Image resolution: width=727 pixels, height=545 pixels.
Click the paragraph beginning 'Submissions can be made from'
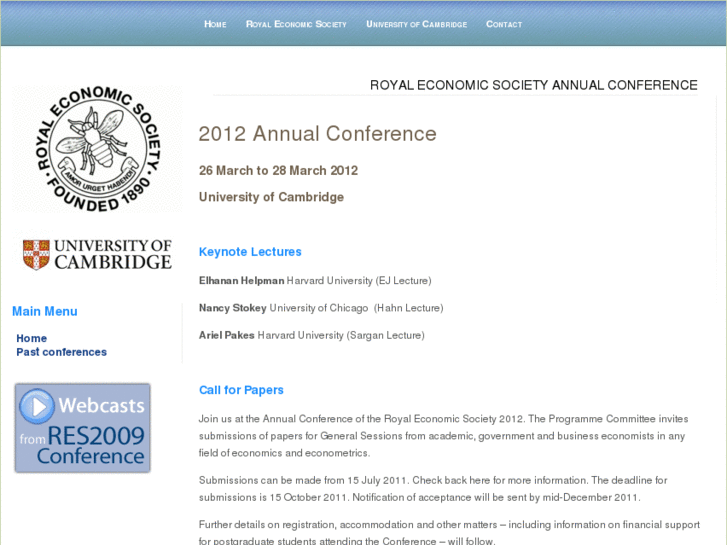(x=433, y=489)
